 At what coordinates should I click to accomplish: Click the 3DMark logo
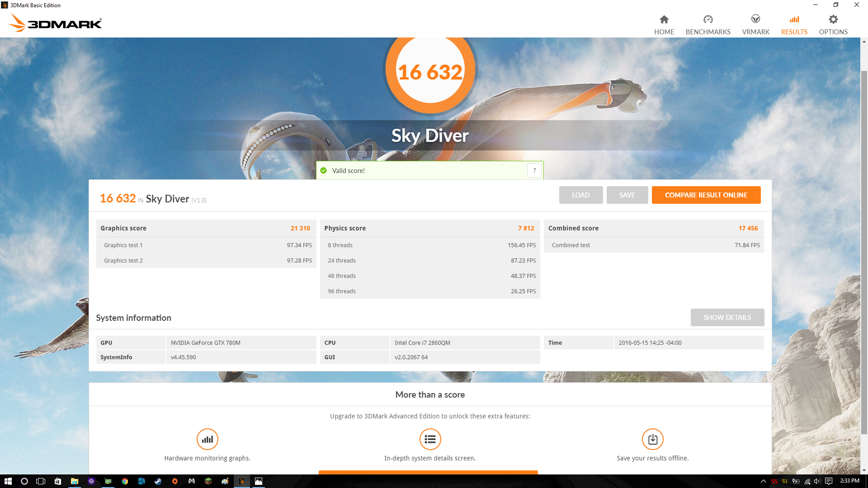coord(55,23)
